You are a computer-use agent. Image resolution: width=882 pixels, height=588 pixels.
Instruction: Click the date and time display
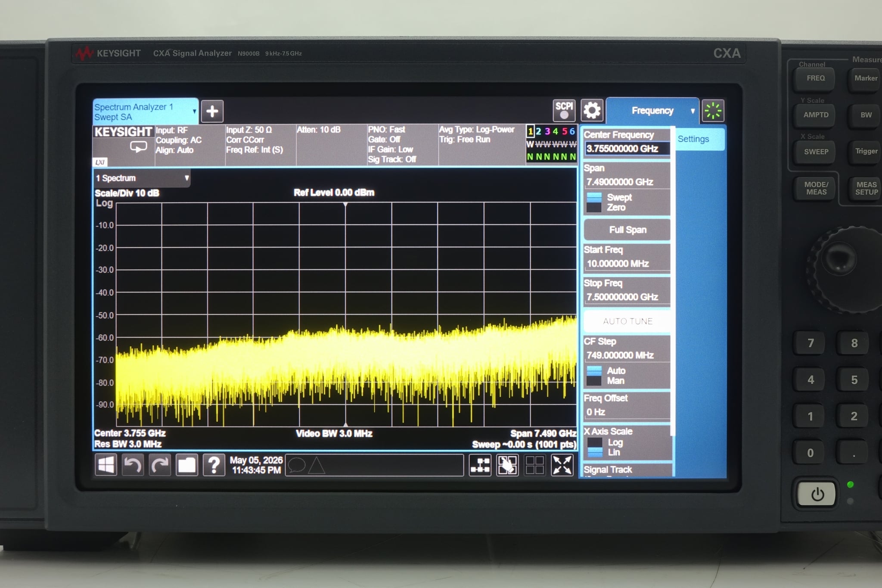pos(256,465)
